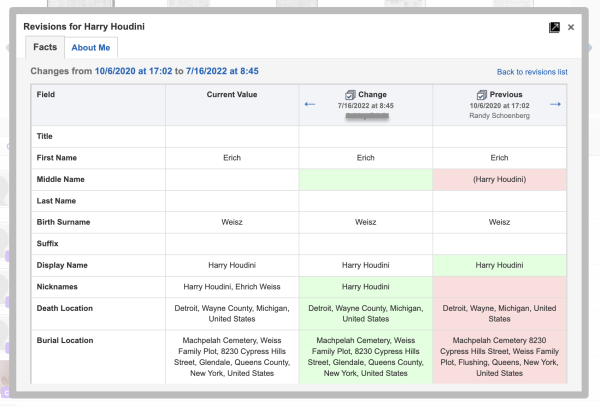Image resolution: width=600 pixels, height=407 pixels.
Task: Select current value First Name Erich
Action: click(x=232, y=158)
